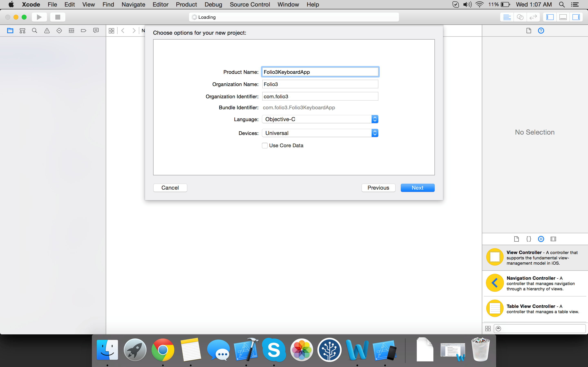Open the Project navigator
This screenshot has height=367, width=588.
[x=10, y=30]
